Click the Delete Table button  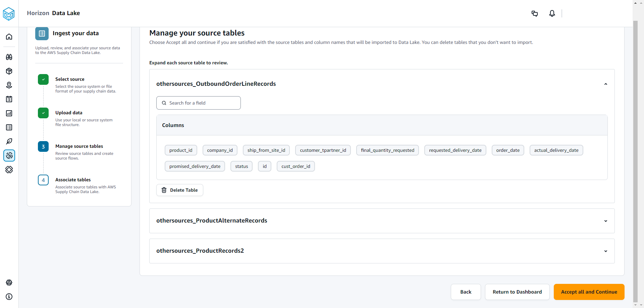(x=179, y=190)
